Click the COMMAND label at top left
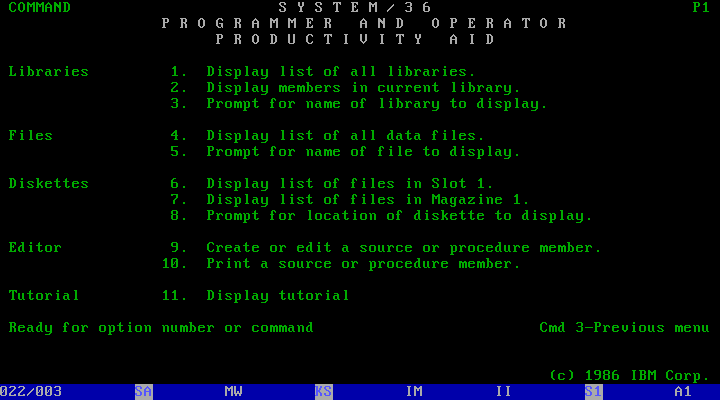 40,8
